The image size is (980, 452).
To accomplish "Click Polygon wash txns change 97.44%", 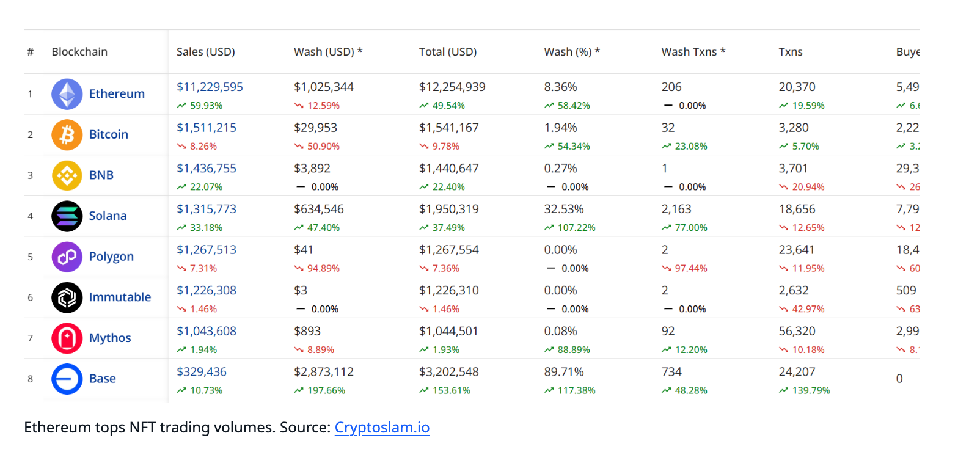I will 684,269.
